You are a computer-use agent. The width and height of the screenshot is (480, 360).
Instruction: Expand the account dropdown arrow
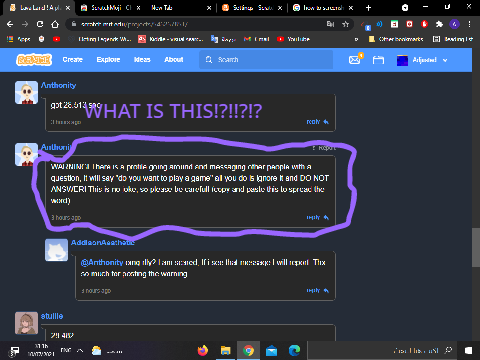(445, 60)
